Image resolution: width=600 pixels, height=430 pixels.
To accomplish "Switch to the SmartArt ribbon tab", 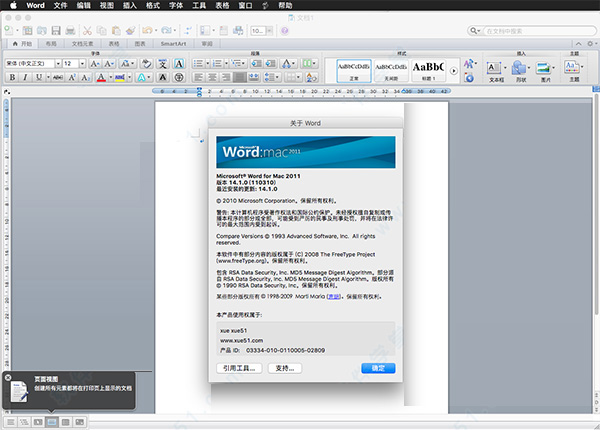I will pyautogui.click(x=173, y=44).
